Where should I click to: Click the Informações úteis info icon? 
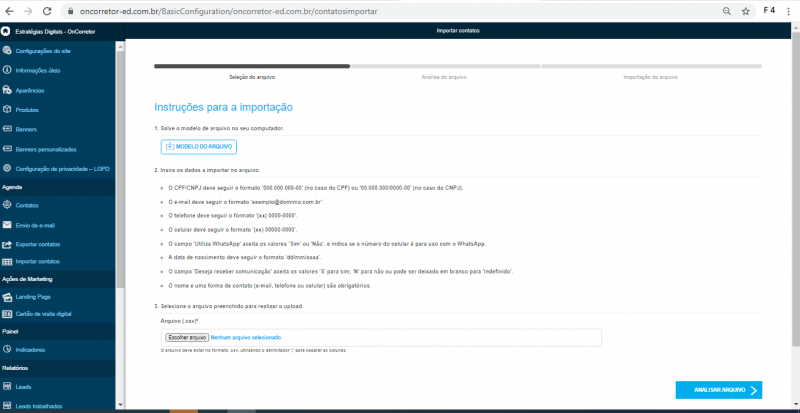(x=7, y=70)
